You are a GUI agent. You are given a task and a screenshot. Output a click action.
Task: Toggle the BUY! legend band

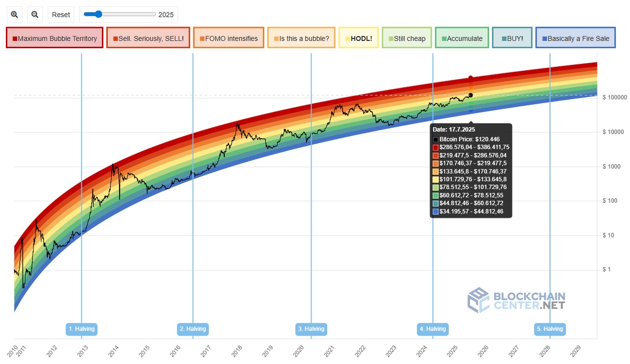(x=512, y=38)
